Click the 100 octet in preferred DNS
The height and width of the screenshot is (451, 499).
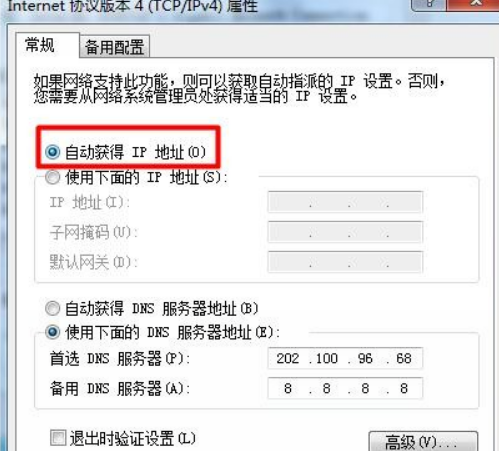pyautogui.click(x=327, y=359)
